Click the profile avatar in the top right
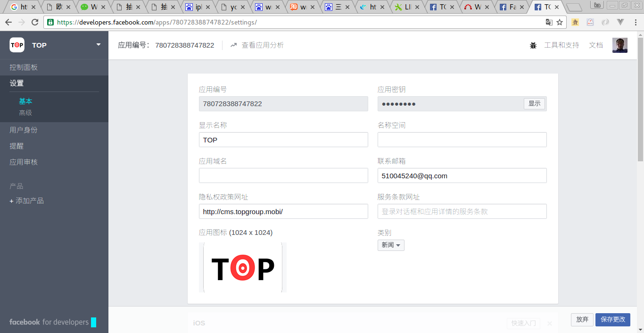The height and width of the screenshot is (333, 644). coord(619,45)
